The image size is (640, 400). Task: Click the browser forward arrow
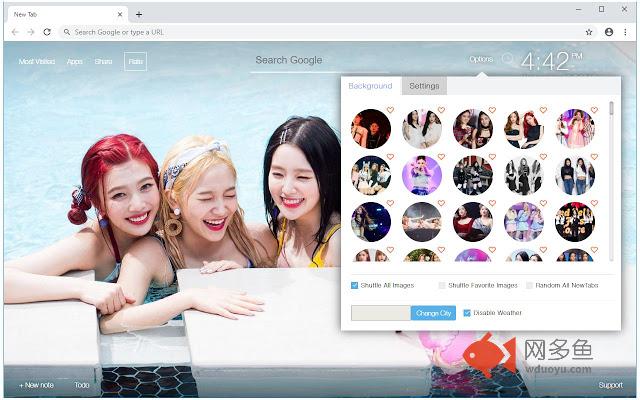pos(31,32)
